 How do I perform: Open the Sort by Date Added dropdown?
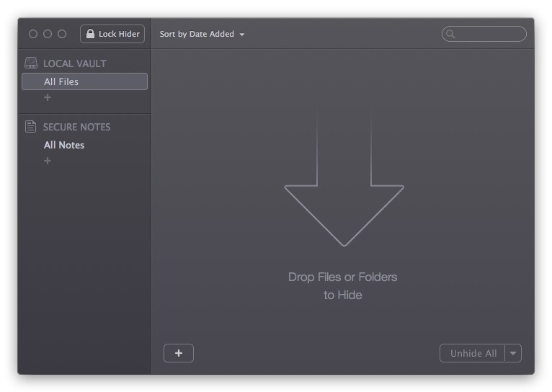(202, 34)
